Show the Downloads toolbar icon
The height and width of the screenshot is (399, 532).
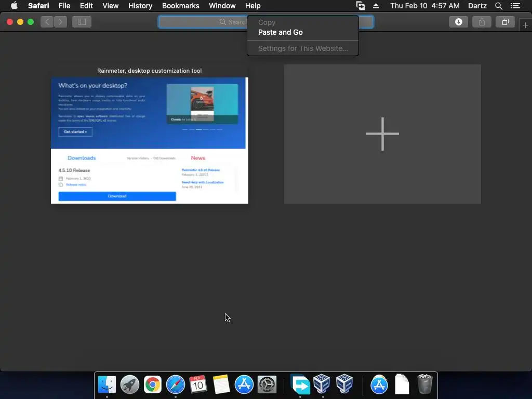point(458,22)
